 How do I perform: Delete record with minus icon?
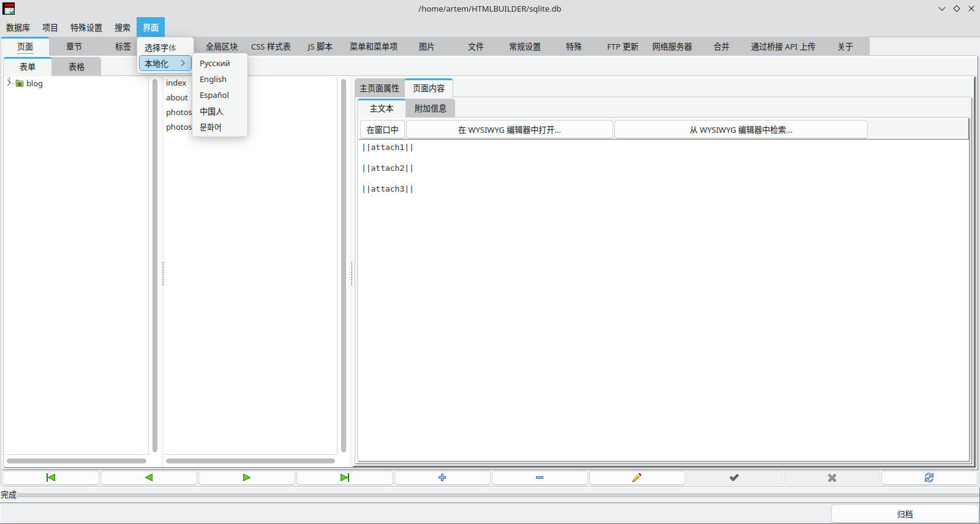540,477
